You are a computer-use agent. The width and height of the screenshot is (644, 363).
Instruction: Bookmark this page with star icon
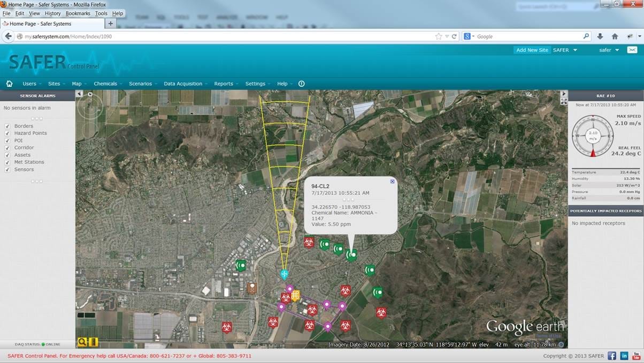tap(439, 36)
